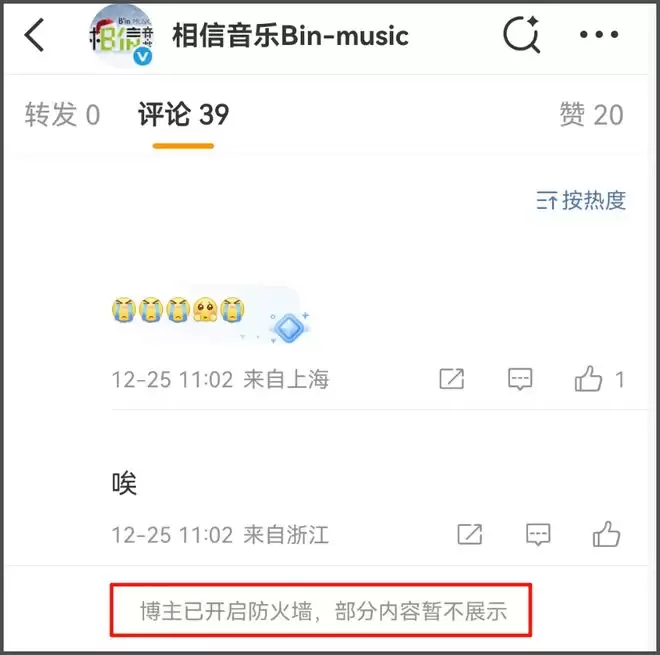Reply to the 唉 comment from 浙江
660x655 pixels.
click(x=538, y=535)
